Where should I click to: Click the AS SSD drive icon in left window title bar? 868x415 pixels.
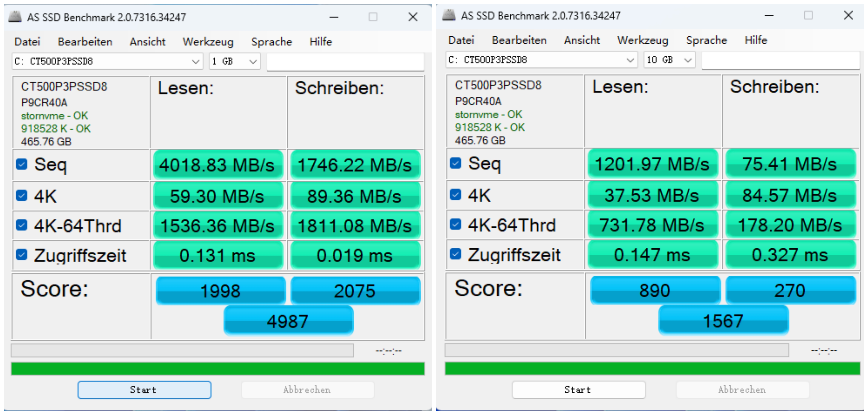pyautogui.click(x=15, y=16)
